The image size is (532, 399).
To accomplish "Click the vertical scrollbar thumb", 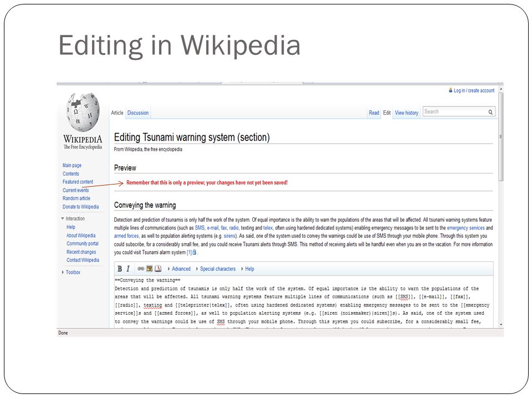I will (x=501, y=137).
